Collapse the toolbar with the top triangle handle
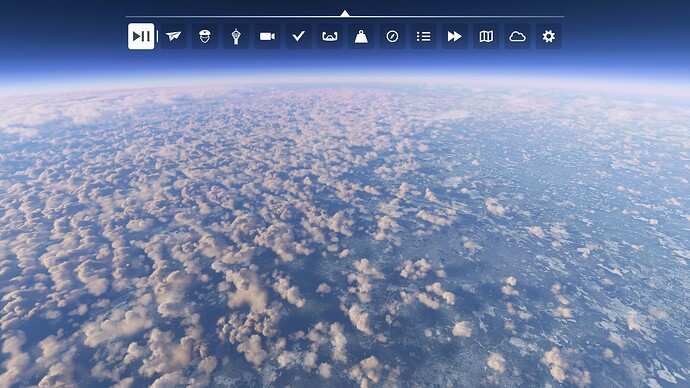The width and height of the screenshot is (690, 388). point(345,13)
